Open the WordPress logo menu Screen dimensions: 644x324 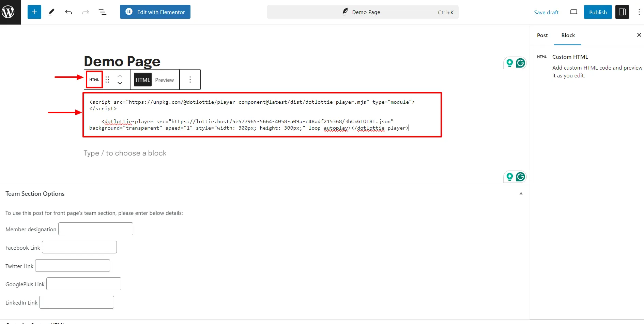coord(10,12)
